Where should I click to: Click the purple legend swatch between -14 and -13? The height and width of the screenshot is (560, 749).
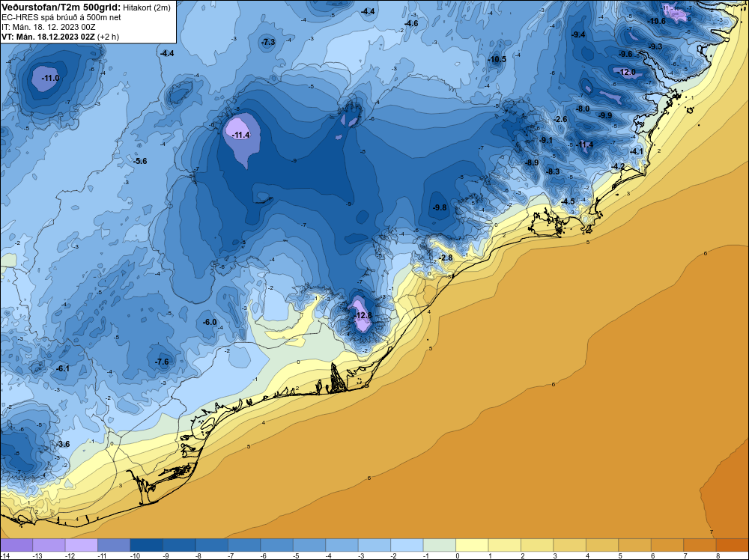(16, 545)
